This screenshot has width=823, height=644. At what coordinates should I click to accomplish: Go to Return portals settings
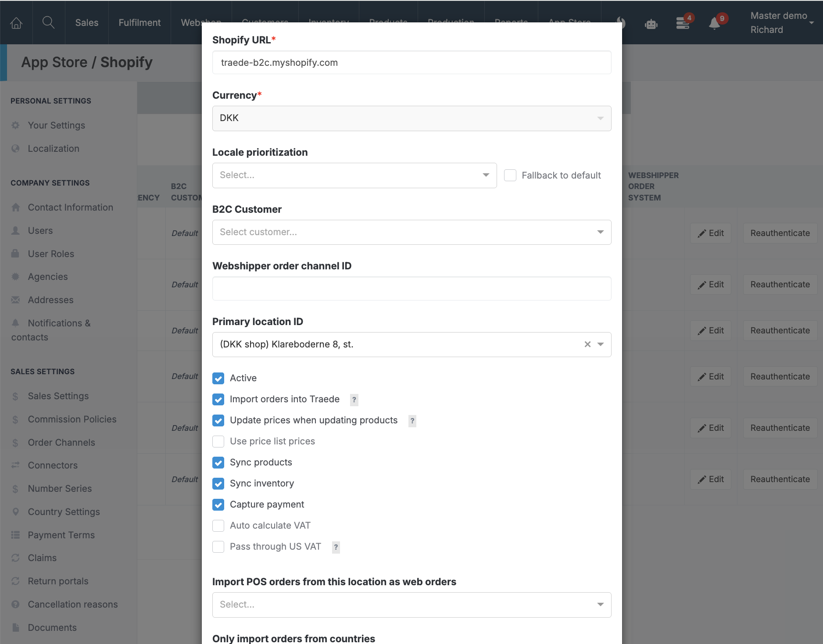pos(58,581)
